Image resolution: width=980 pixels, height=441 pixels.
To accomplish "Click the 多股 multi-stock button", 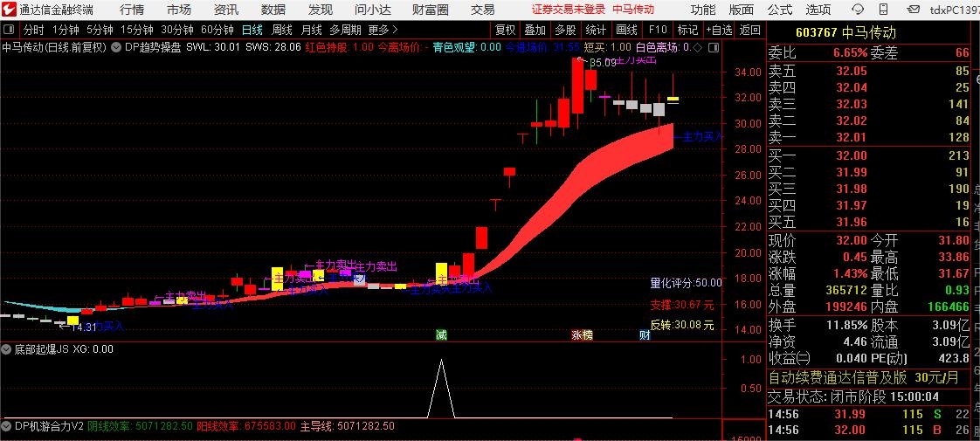I will [565, 30].
